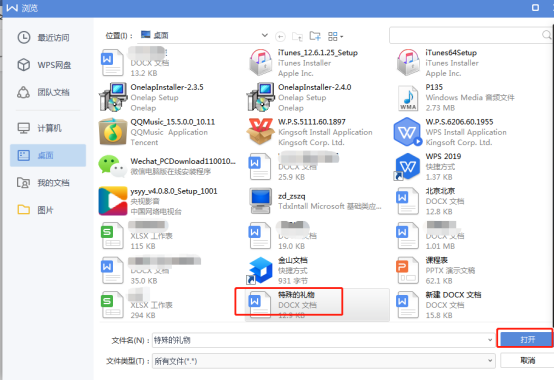Expand the filename history dropdown arrow

pos(490,340)
